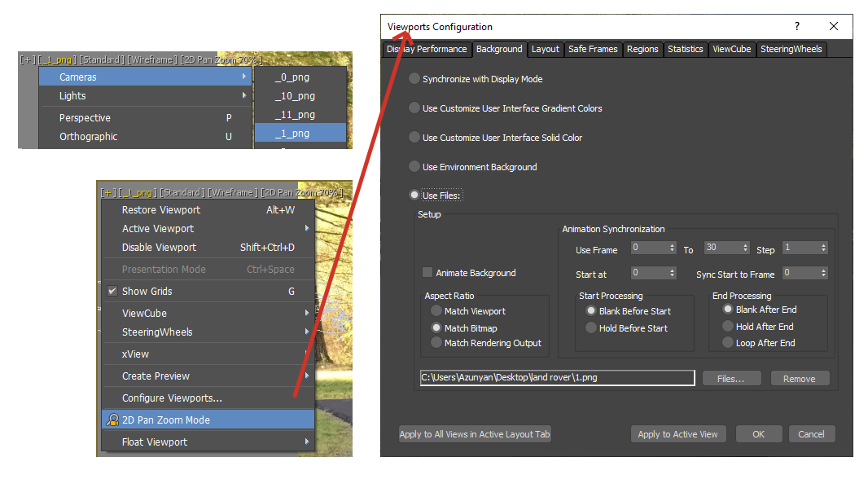The width and height of the screenshot is (868, 479).
Task: Expand the Active Viewport submenu arrow
Action: click(x=307, y=228)
